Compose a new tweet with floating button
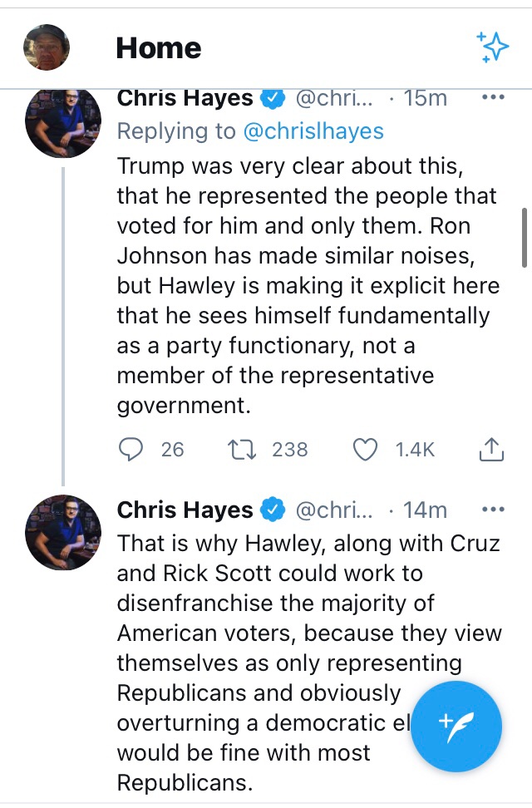The height and width of the screenshot is (808, 532). pyautogui.click(x=456, y=727)
